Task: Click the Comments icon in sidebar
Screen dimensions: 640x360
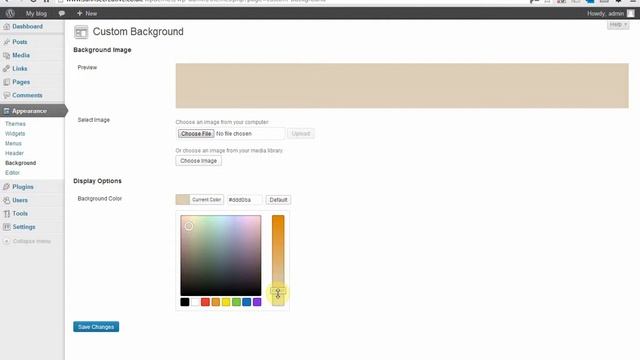Action: point(7,95)
